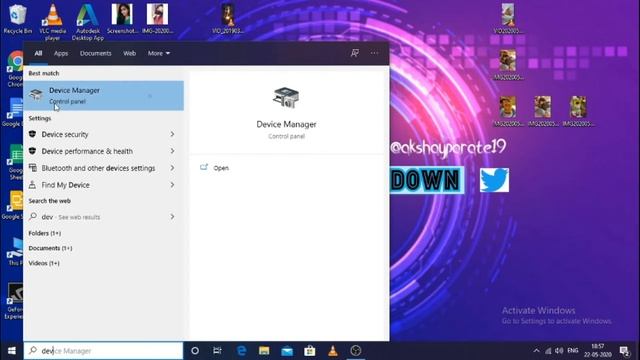Select the Recycle Bin desktop icon
The height and width of the screenshot is (360, 640).
click(18, 19)
